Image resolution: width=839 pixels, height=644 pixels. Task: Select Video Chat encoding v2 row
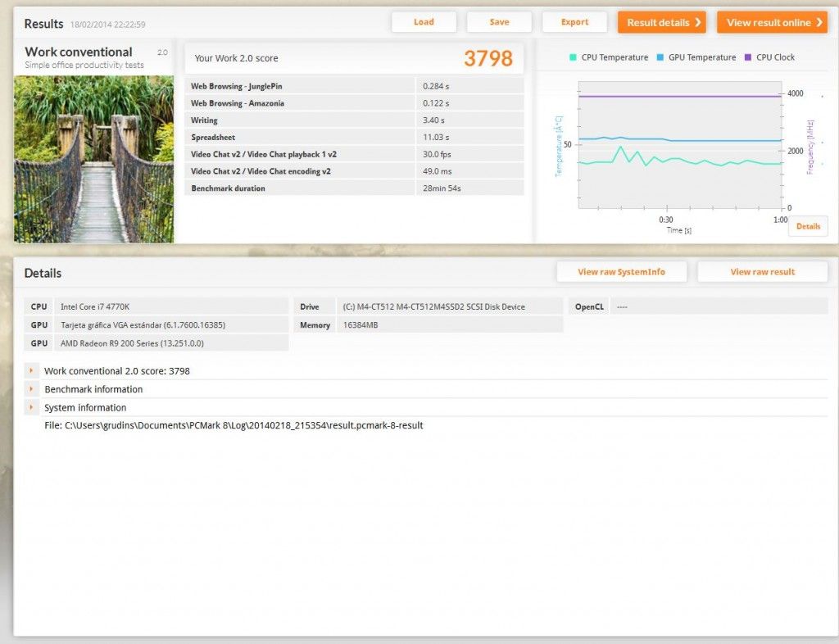354,171
